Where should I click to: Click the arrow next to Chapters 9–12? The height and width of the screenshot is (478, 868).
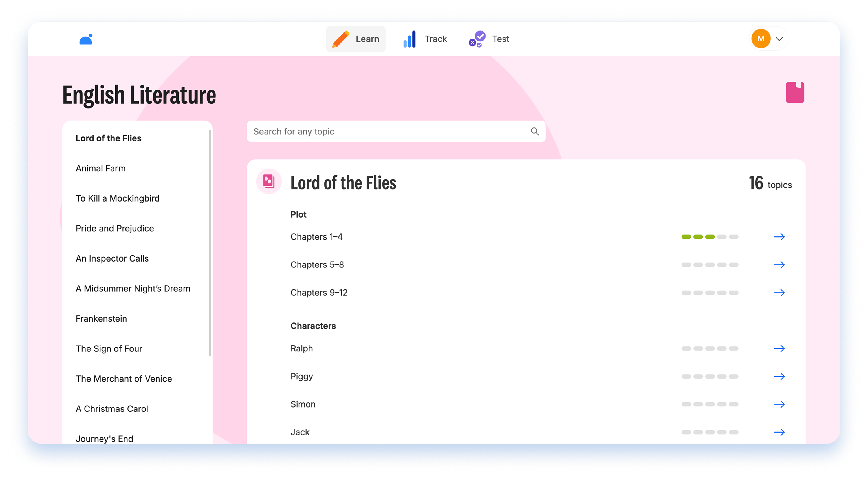(779, 293)
